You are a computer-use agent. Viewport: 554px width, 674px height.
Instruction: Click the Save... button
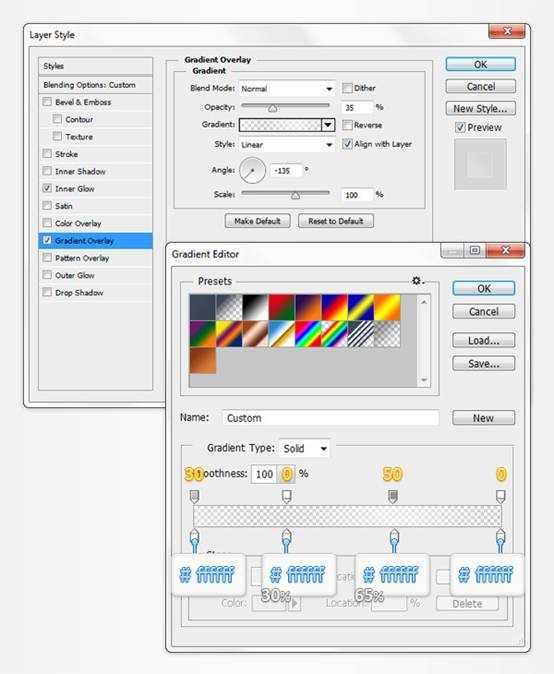pyautogui.click(x=484, y=364)
